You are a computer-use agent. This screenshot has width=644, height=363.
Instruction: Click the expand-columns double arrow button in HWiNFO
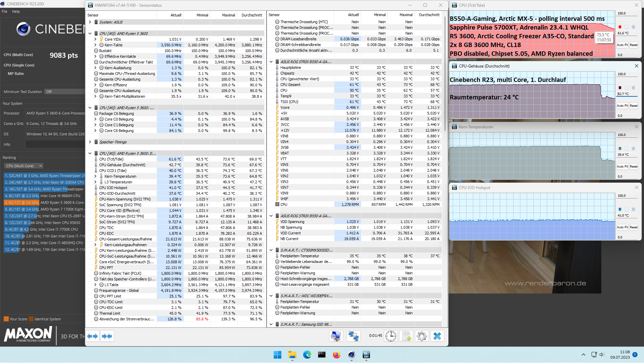[x=92, y=336]
